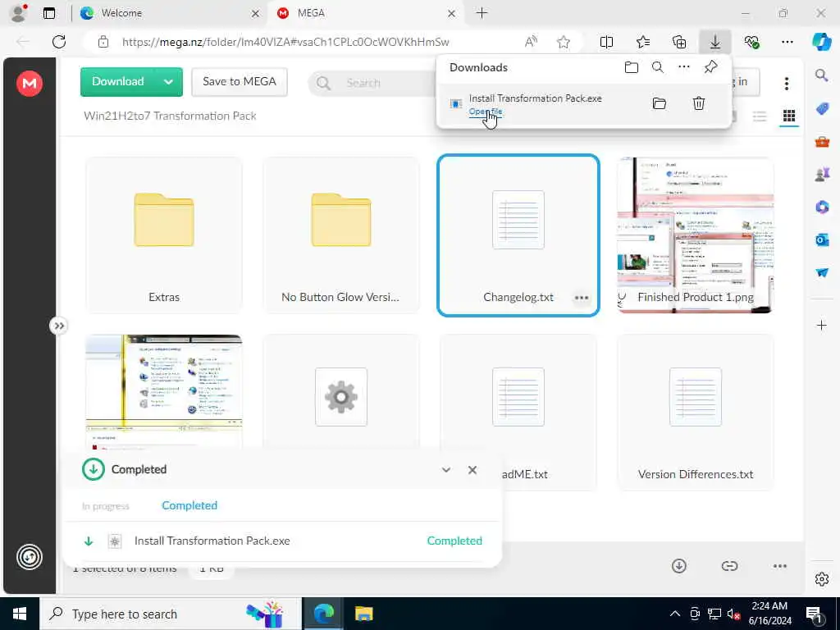Open Edge sidebar Search icon

point(821,75)
